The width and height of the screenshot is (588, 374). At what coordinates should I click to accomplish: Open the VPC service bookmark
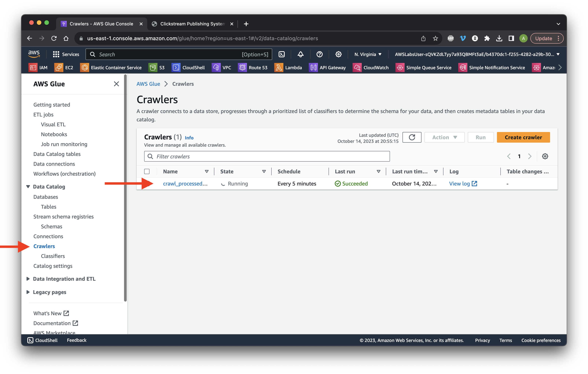click(222, 68)
